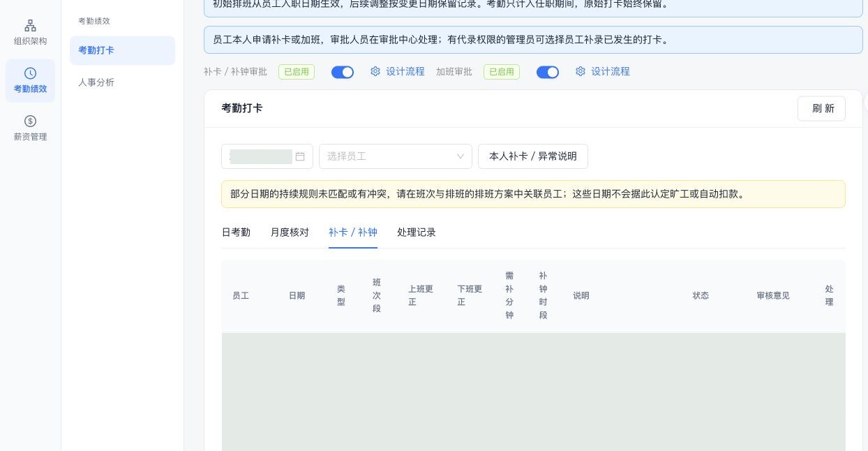Click the 考勤打卡 panel title
The image size is (868, 451).
click(242, 108)
